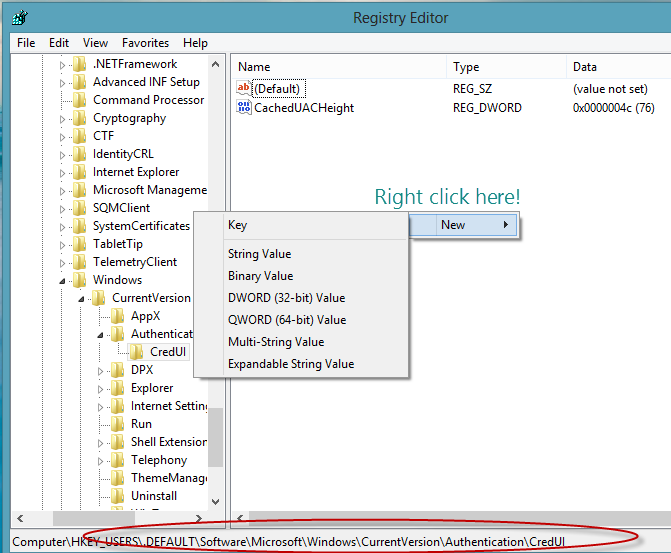
Task: Select the CachedUACHeight value name
Action: click(x=304, y=108)
